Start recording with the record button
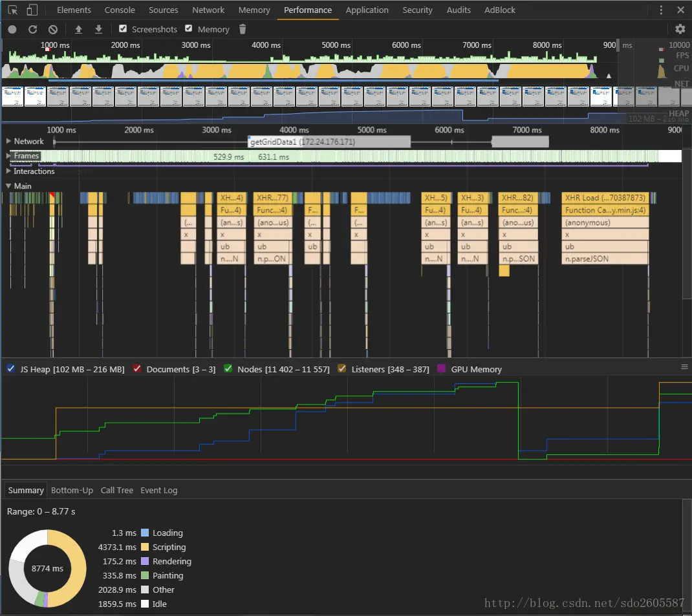The width and height of the screenshot is (692, 616). click(12, 30)
